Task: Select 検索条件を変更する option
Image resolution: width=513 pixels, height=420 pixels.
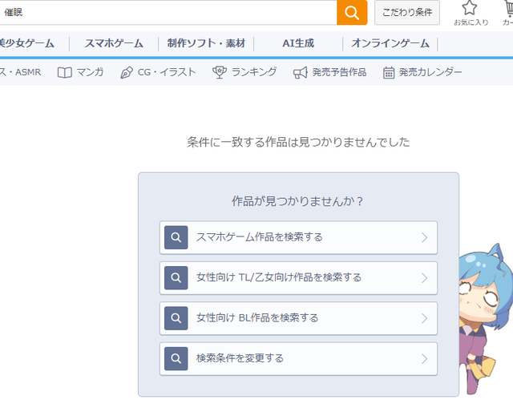Action: click(298, 359)
